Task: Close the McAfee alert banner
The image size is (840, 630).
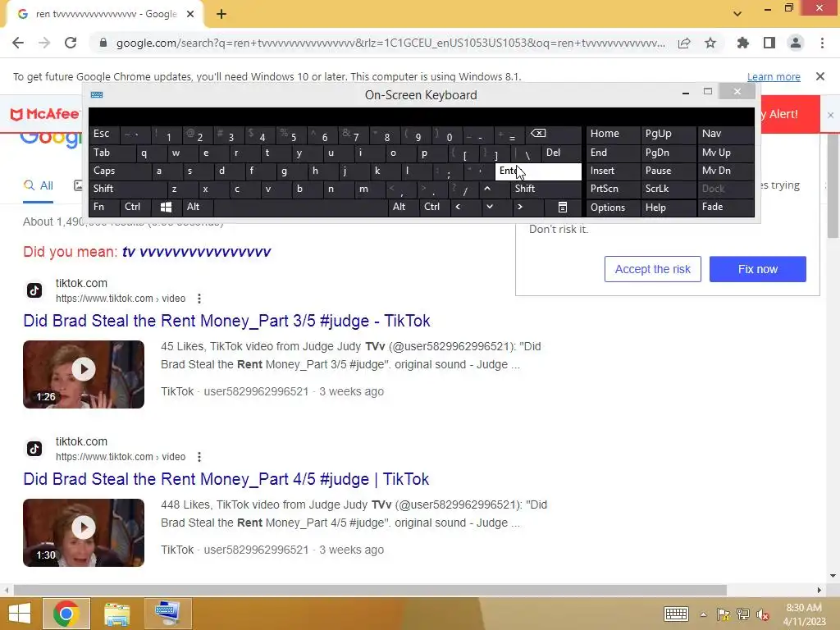Action: tap(830, 115)
